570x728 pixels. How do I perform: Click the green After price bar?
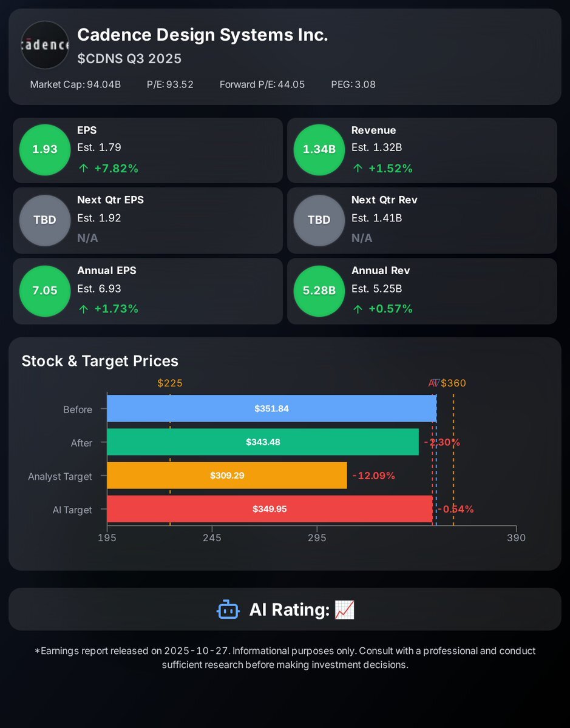pos(263,442)
